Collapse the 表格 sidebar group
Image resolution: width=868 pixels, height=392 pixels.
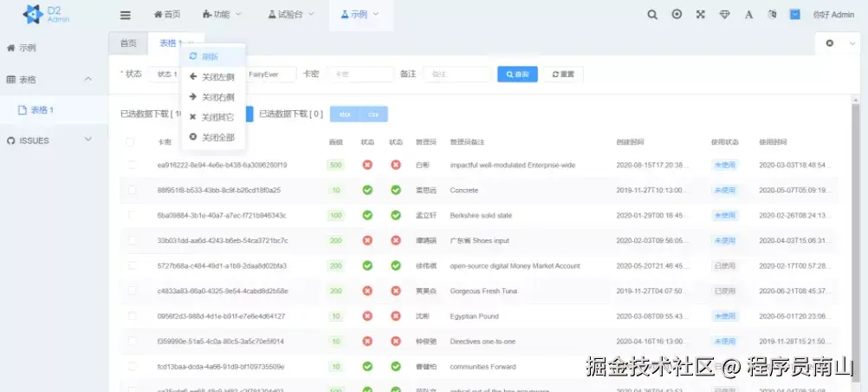(x=55, y=80)
